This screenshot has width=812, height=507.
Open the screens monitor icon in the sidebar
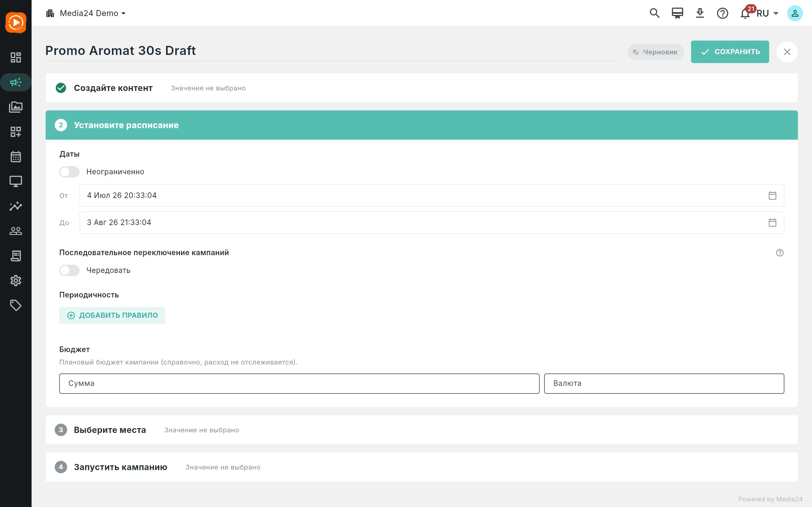(16, 181)
